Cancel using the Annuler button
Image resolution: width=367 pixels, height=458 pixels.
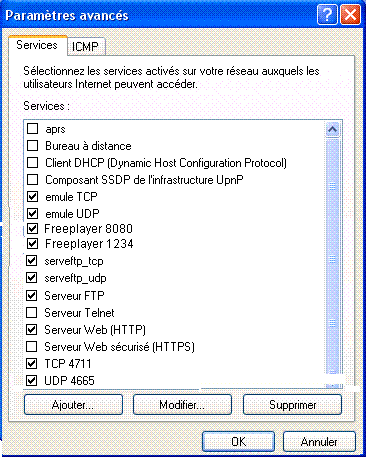(319, 442)
